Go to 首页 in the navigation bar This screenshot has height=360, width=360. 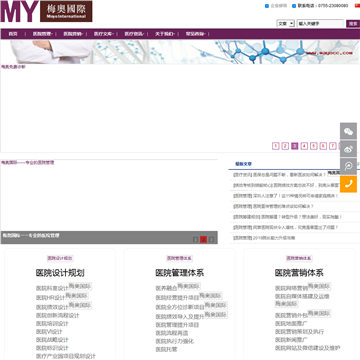pyautogui.click(x=13, y=34)
